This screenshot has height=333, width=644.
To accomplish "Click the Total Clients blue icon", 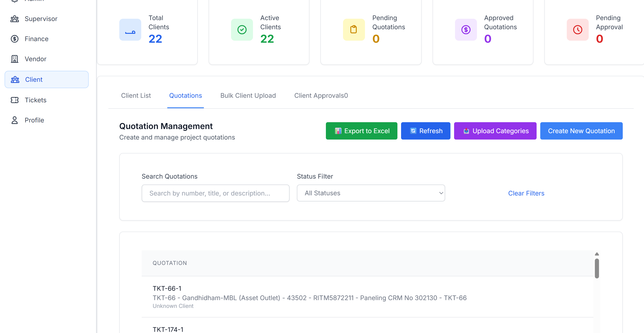I will pos(130,30).
